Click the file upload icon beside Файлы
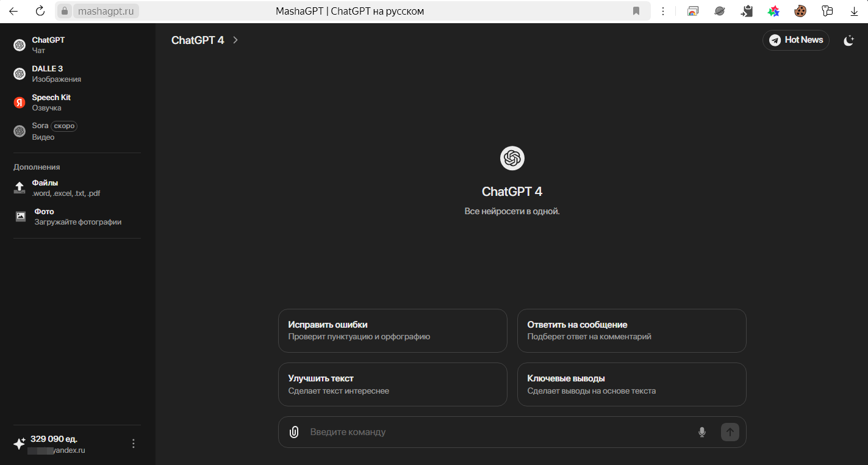This screenshot has height=465, width=868. 20,188
